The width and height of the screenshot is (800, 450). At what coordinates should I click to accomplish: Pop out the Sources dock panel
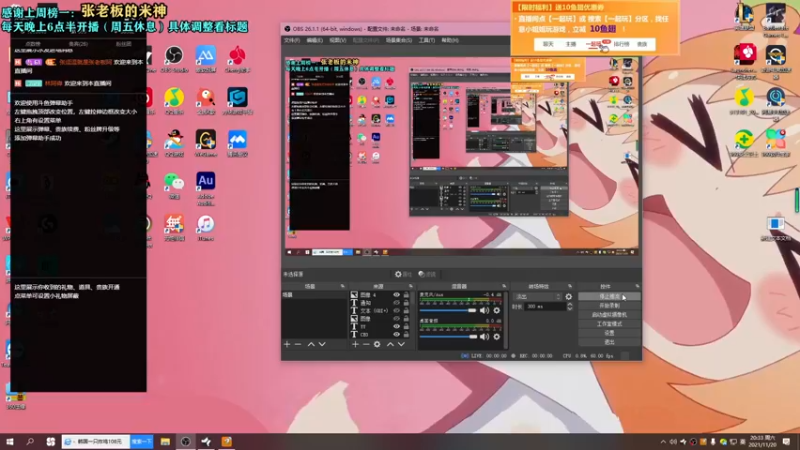pyautogui.click(x=411, y=286)
